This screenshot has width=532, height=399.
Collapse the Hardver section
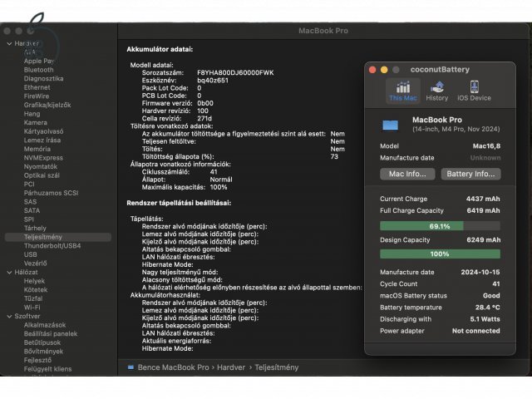(x=9, y=44)
